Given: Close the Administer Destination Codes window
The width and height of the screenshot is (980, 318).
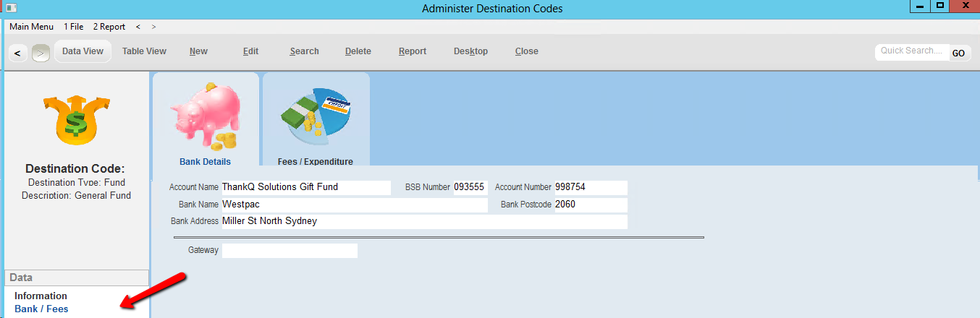Looking at the screenshot, I should 966,7.
